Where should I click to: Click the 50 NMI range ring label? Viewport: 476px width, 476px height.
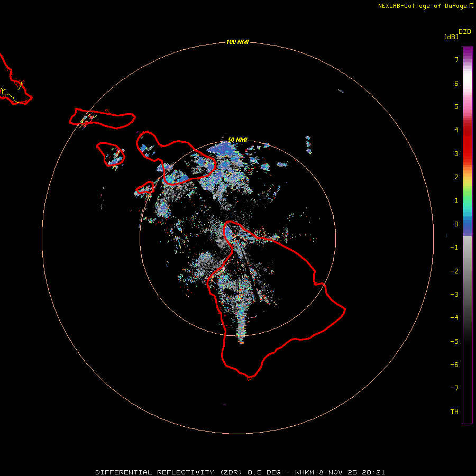click(237, 140)
